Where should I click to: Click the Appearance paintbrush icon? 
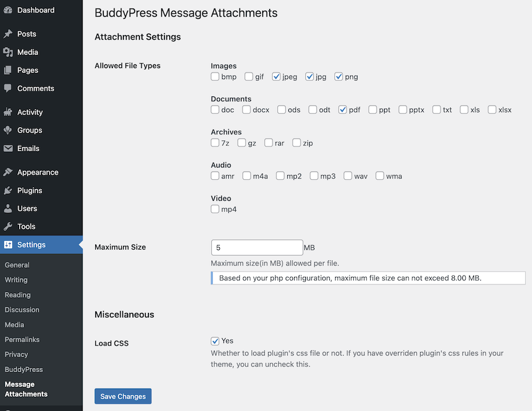point(8,172)
